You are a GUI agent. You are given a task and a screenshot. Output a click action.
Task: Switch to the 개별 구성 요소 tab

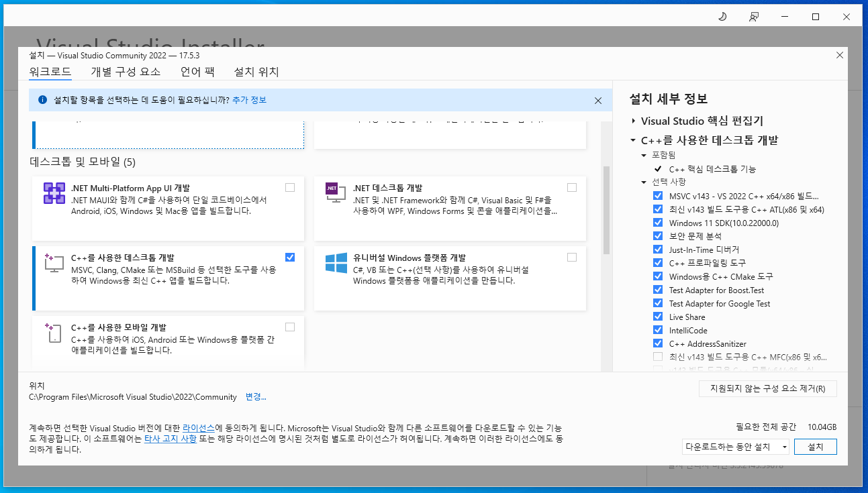[x=126, y=72]
